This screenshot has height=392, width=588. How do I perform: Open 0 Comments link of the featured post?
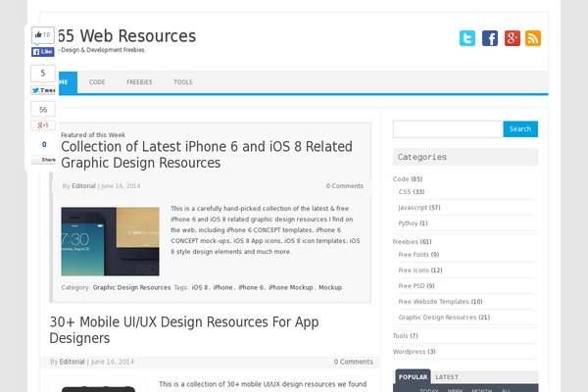[x=345, y=186]
